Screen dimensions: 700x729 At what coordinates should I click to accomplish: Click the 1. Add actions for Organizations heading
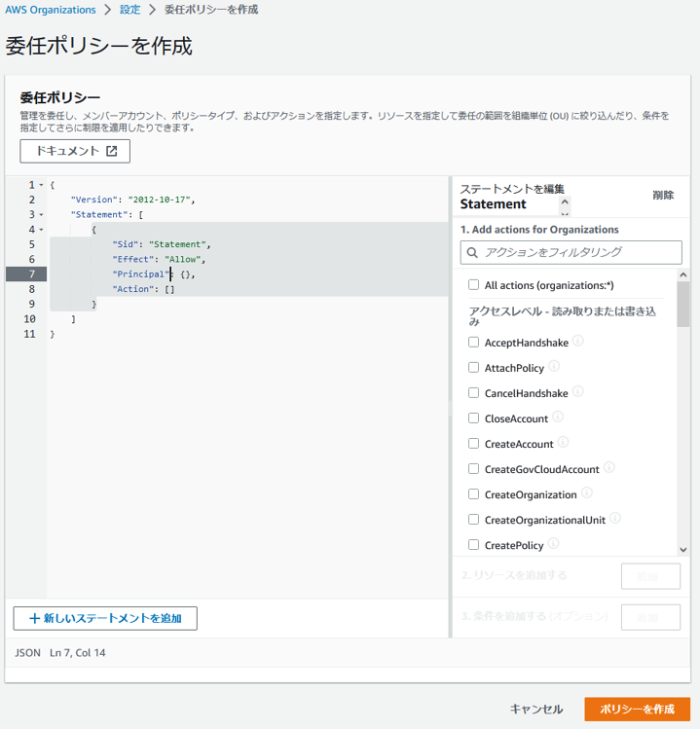[x=539, y=230]
